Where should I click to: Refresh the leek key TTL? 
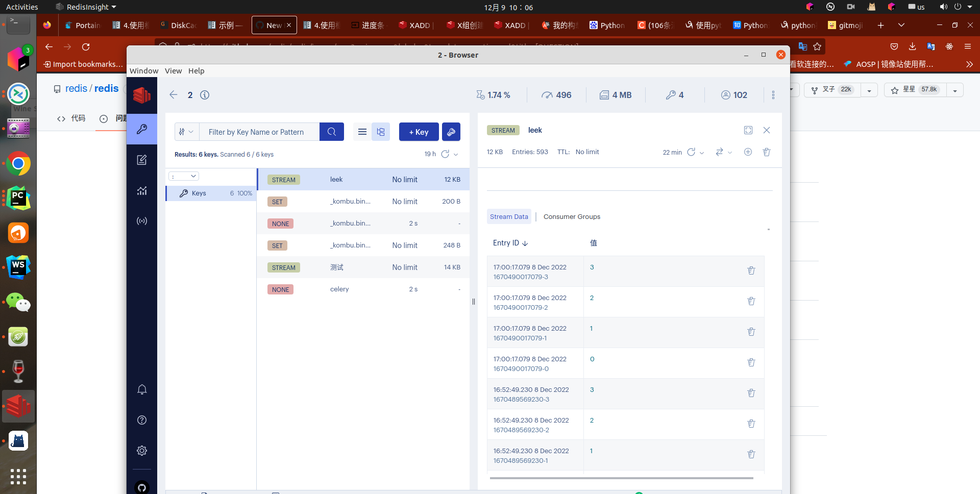pos(692,152)
